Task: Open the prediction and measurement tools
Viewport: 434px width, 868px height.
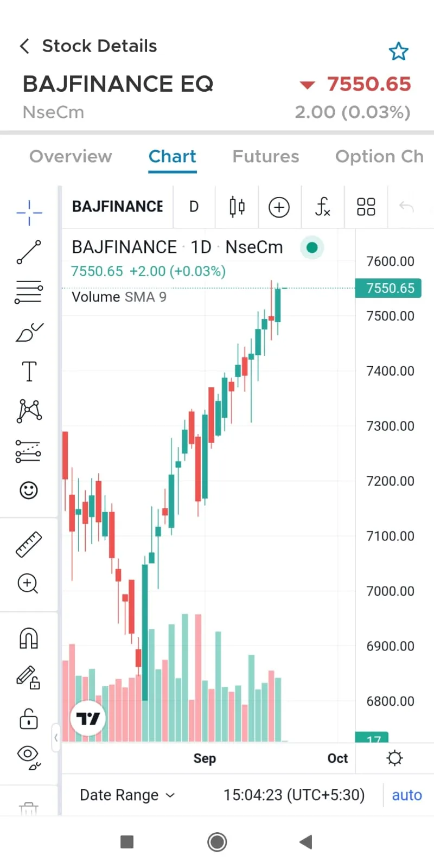Action: [x=28, y=451]
